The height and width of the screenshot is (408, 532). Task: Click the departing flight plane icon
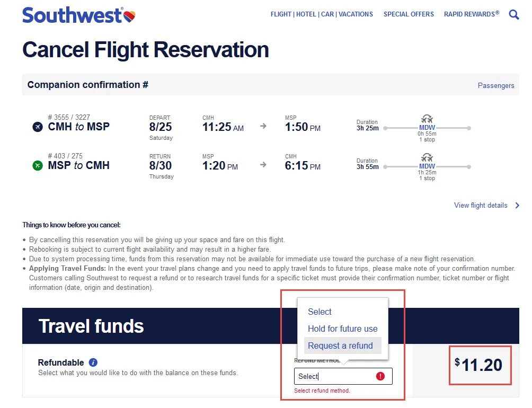(x=38, y=127)
